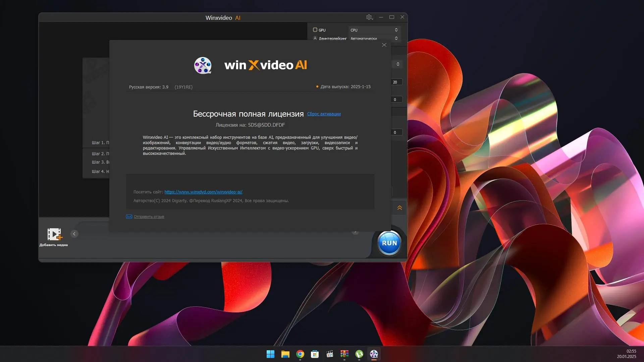This screenshot has height=362, width=644.
Task: Open Media Player Classic from taskbar
Action: pyautogui.click(x=329, y=354)
